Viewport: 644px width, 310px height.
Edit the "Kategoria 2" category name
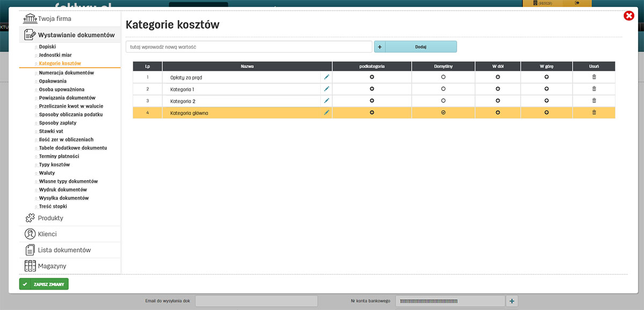coord(327,101)
